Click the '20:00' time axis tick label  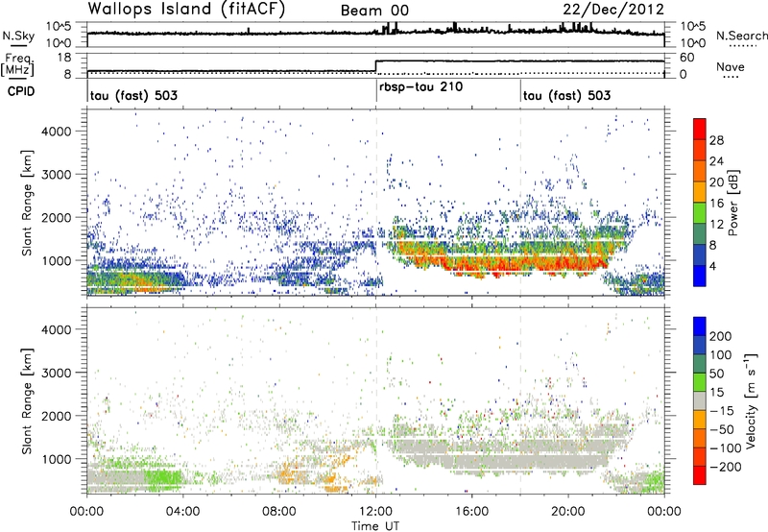568,512
